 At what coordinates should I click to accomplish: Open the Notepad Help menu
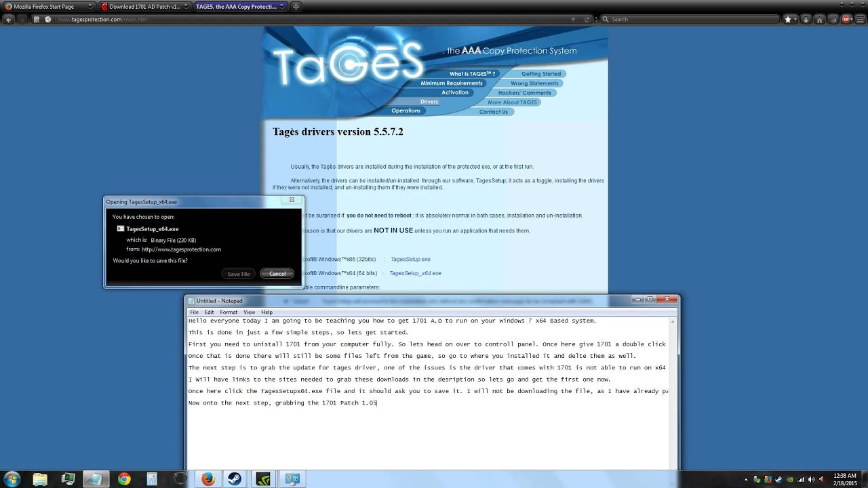coord(267,312)
